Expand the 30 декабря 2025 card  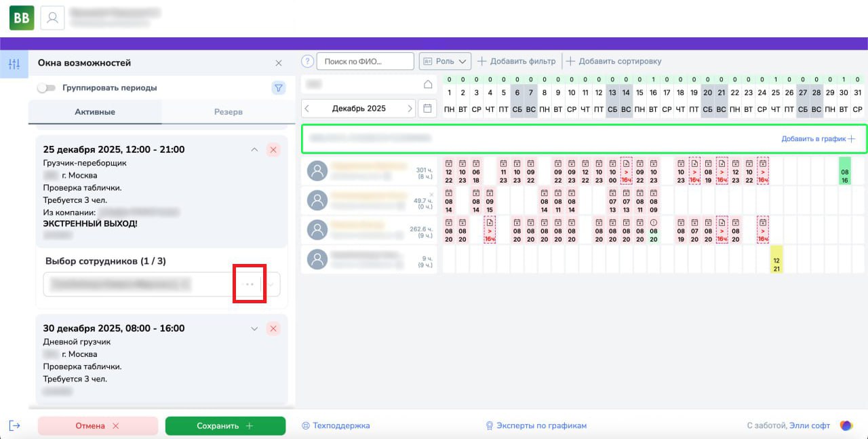[x=254, y=328]
